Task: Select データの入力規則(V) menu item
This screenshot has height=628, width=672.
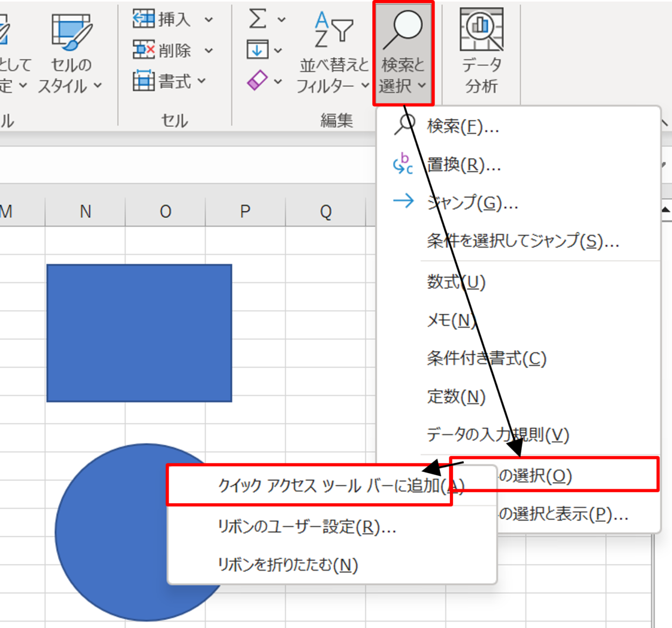Action: (x=519, y=435)
